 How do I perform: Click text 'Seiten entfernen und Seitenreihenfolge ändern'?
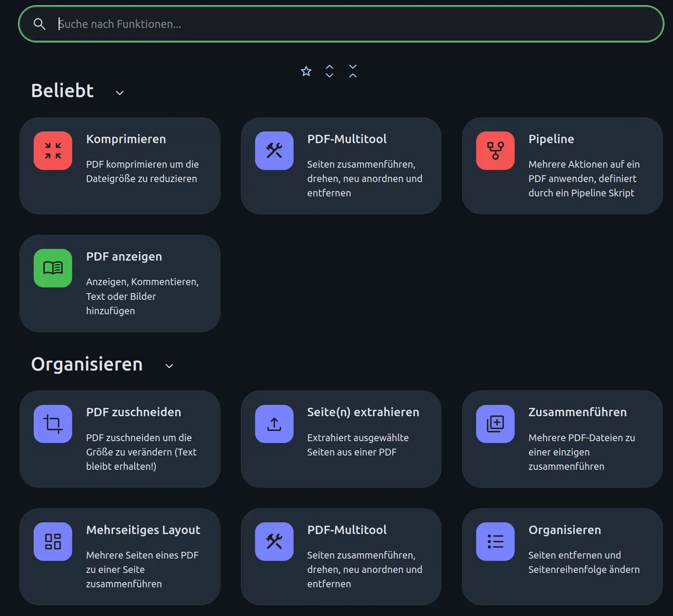pos(584,562)
